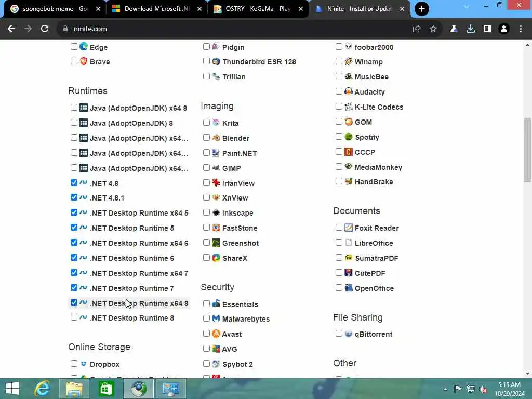Tick the Paint.NET checkbox
This screenshot has height=399, width=532.
click(x=206, y=153)
